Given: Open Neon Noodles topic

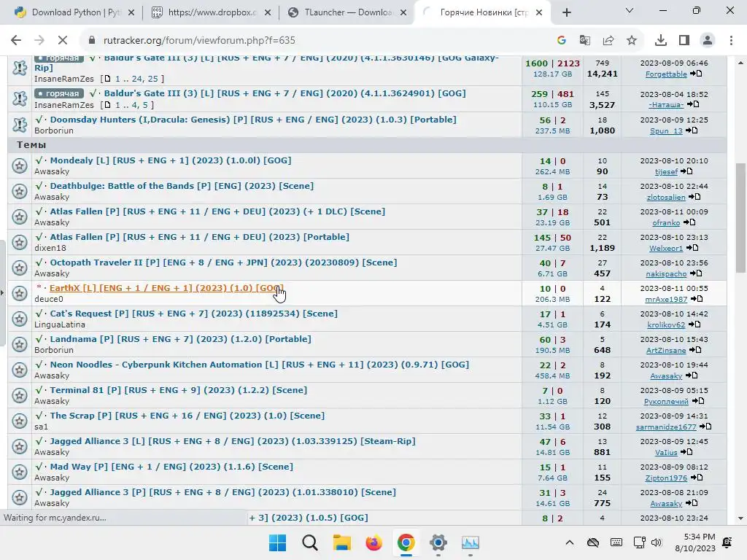Looking at the screenshot, I should point(260,365).
